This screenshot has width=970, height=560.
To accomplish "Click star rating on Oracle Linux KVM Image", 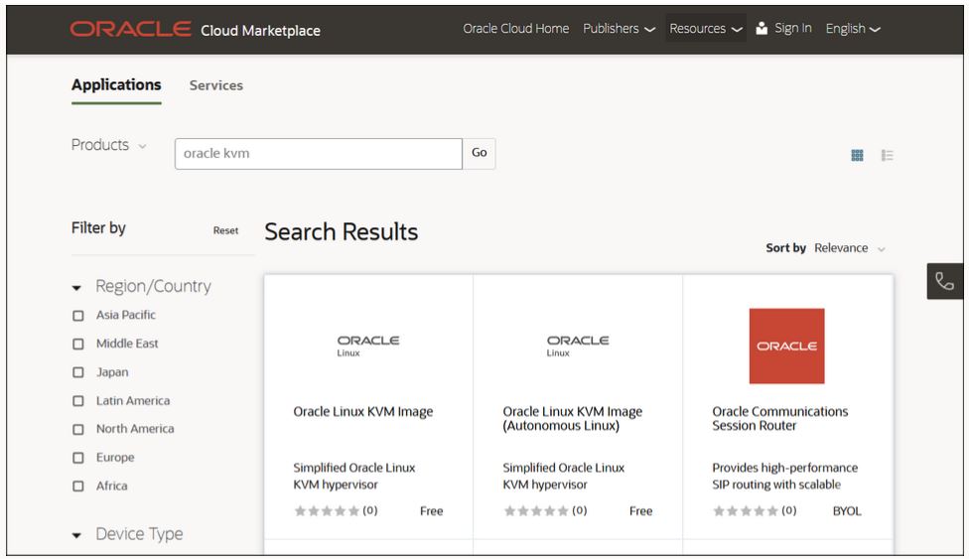I will pos(327,511).
